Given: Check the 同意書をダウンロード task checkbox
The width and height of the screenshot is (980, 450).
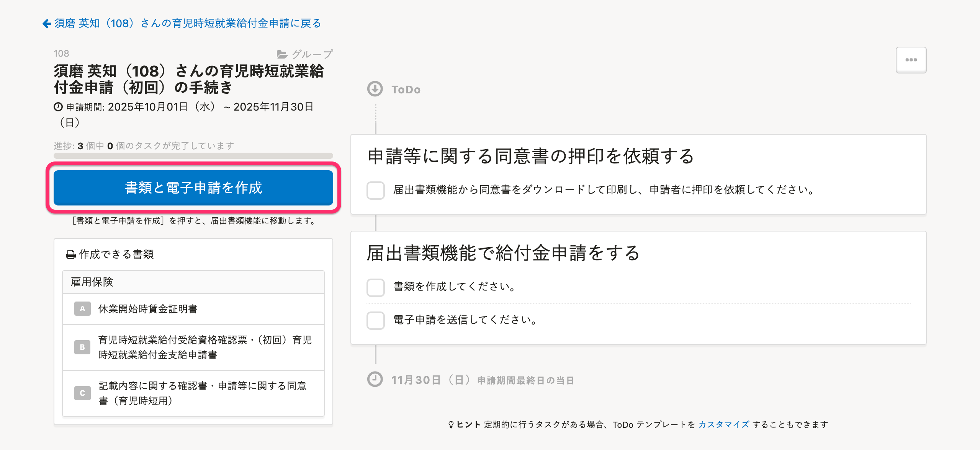Looking at the screenshot, I should 376,190.
